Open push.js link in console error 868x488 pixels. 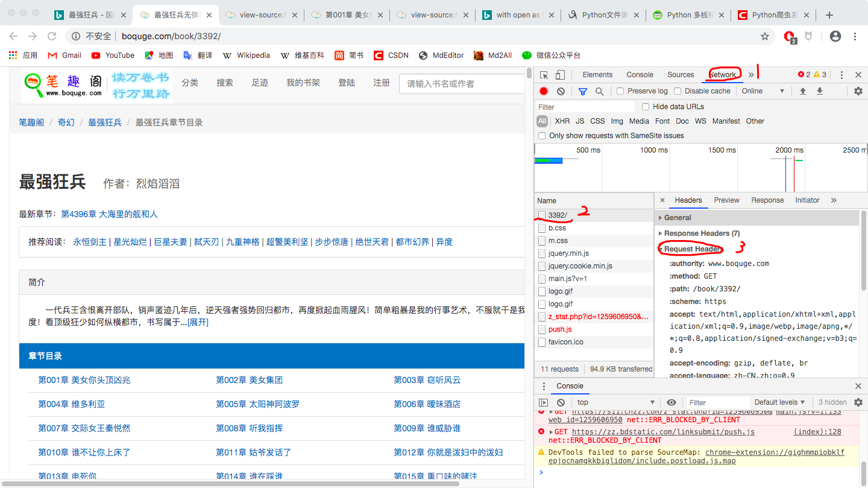pyautogui.click(x=663, y=432)
